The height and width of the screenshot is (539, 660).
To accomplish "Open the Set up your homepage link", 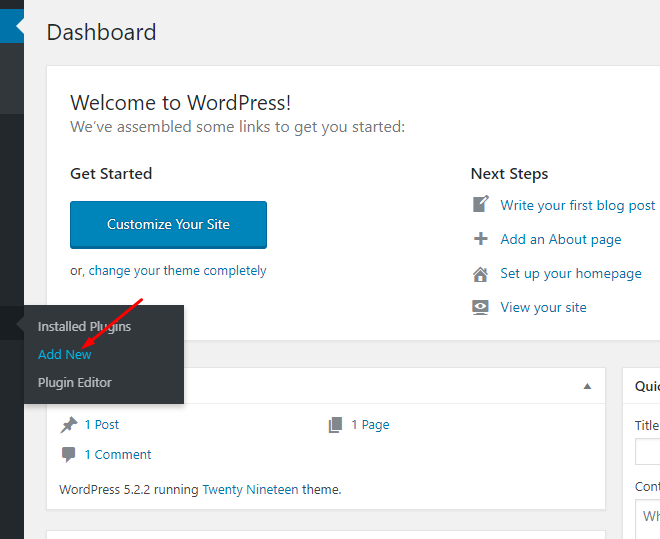I will [x=571, y=273].
